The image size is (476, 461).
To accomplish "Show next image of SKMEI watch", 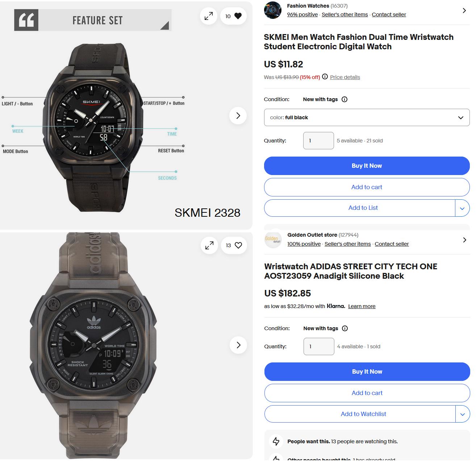I will pos(238,116).
